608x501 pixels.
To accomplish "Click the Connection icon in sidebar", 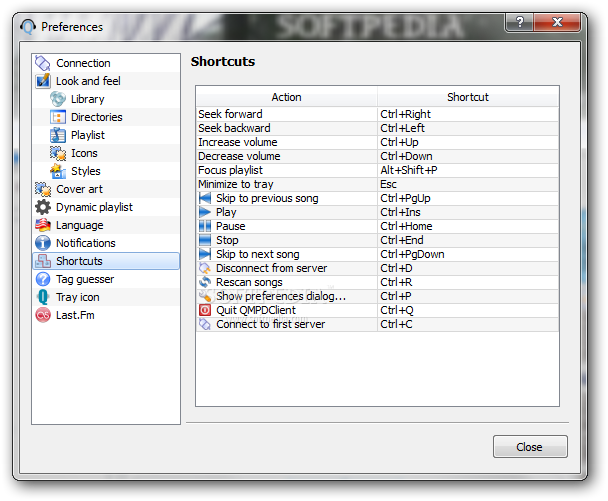I will tap(43, 63).
